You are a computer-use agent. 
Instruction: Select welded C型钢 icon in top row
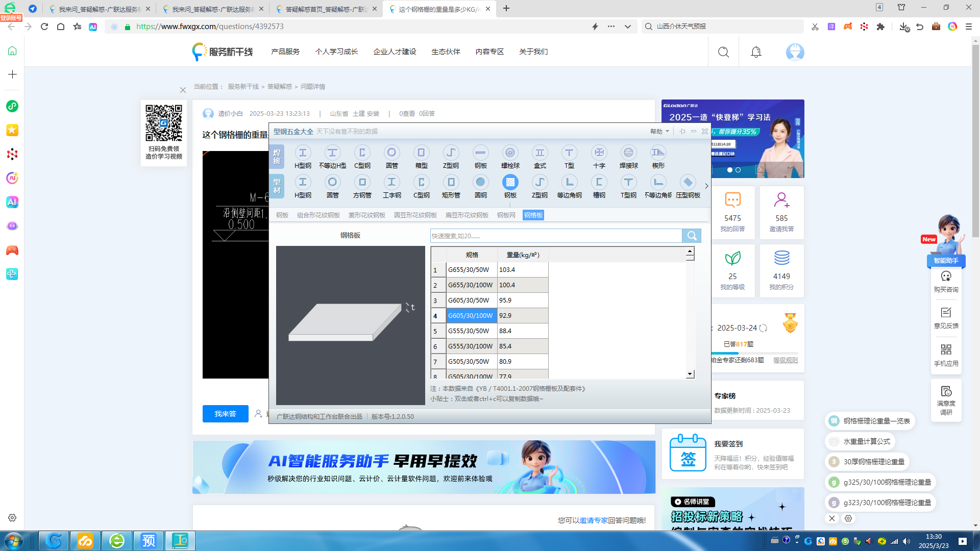[x=362, y=157]
